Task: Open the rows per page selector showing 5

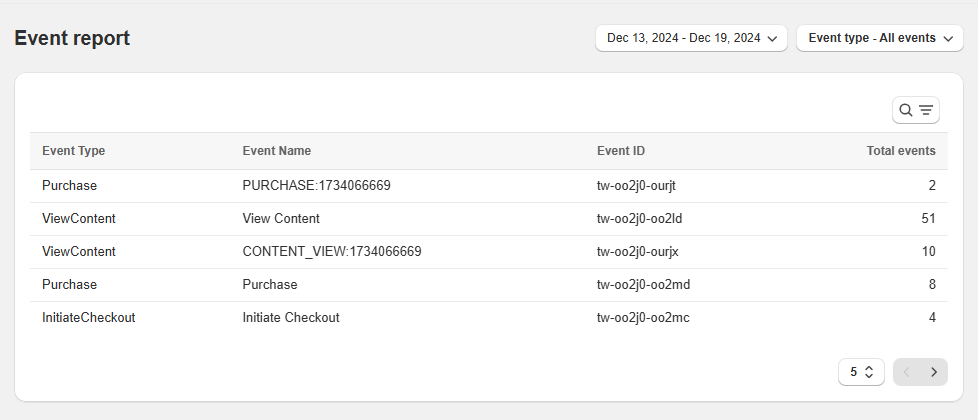Action: 861,372
